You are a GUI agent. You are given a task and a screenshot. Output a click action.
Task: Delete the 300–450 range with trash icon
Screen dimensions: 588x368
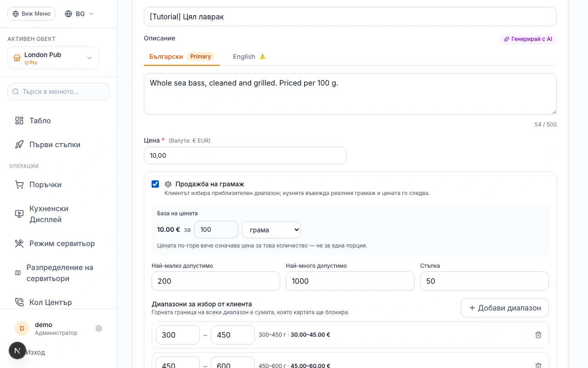click(x=538, y=335)
